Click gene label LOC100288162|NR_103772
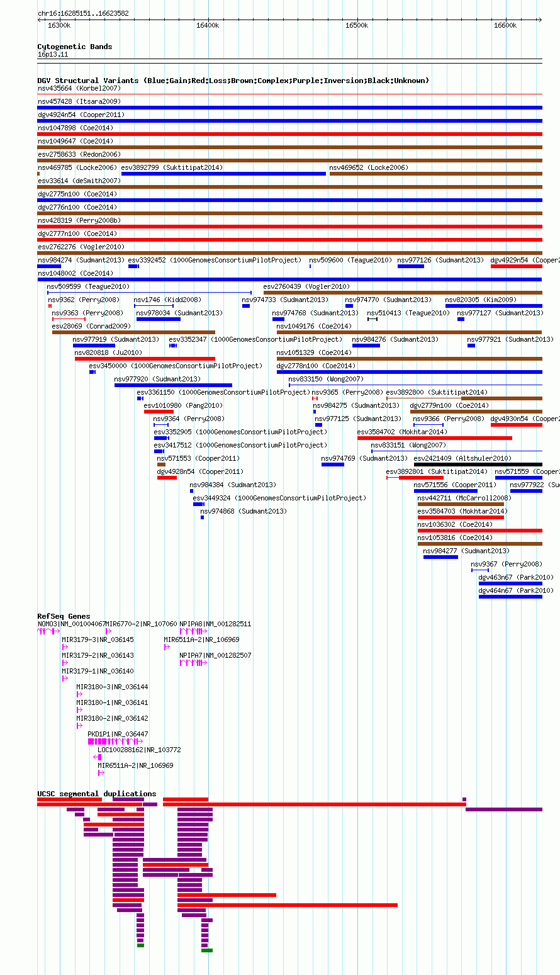This screenshot has height=975, width=560. 139,750
